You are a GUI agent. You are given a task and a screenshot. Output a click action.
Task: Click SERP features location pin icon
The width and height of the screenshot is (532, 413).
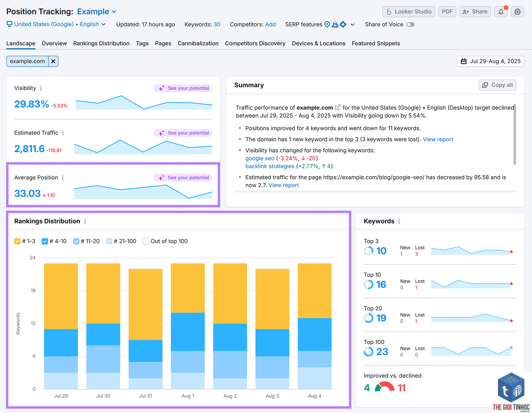click(x=327, y=24)
